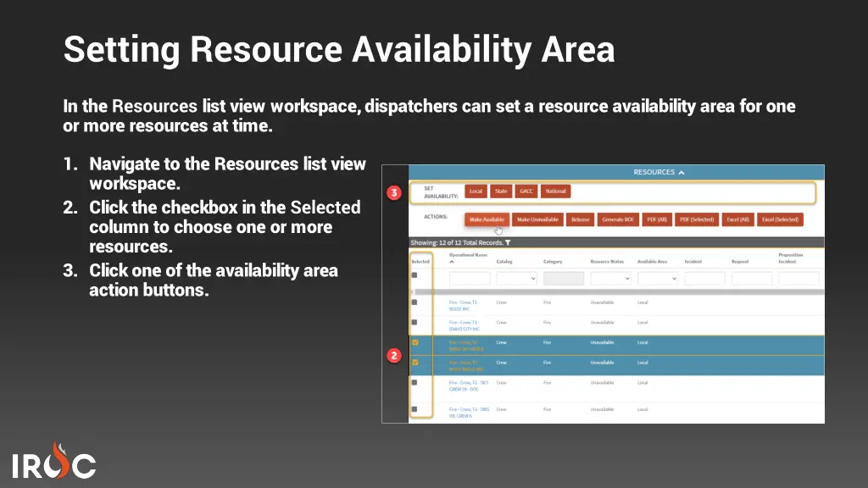Click the Preposition Incident filter field

pyautogui.click(x=798, y=278)
